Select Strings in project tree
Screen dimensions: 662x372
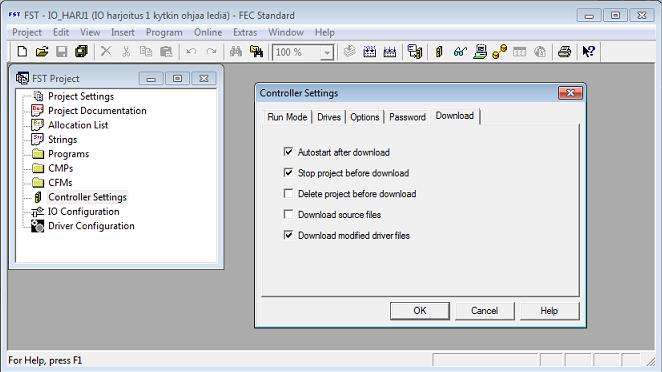[x=62, y=139]
